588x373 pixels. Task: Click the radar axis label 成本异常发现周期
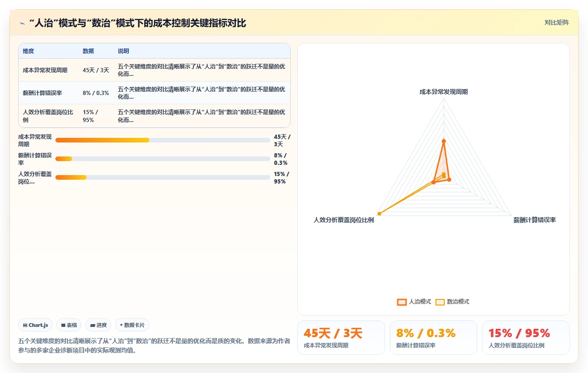444,92
